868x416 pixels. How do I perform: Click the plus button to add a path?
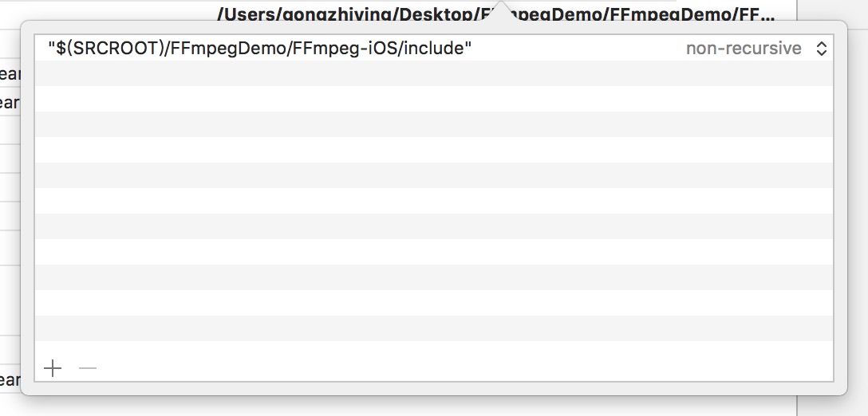(x=53, y=368)
